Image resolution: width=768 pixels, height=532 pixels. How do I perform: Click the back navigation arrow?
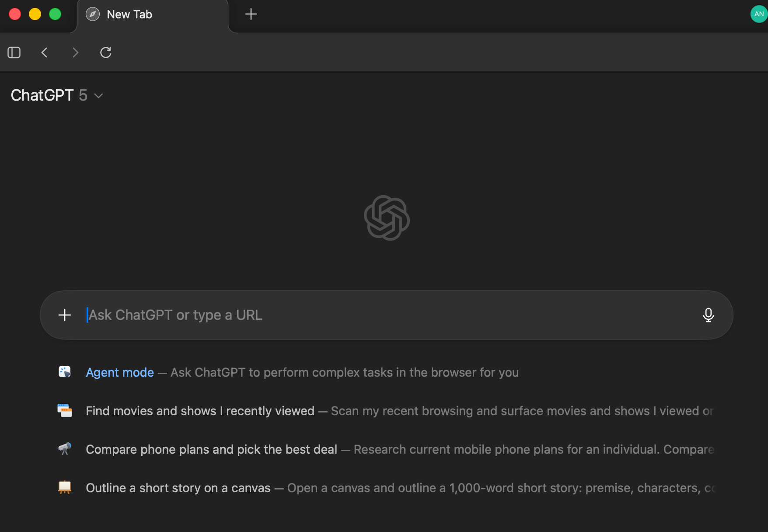tap(44, 52)
